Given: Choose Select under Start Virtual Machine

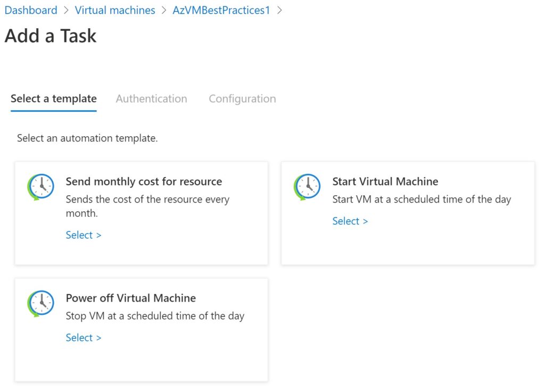Looking at the screenshot, I should [x=350, y=221].
